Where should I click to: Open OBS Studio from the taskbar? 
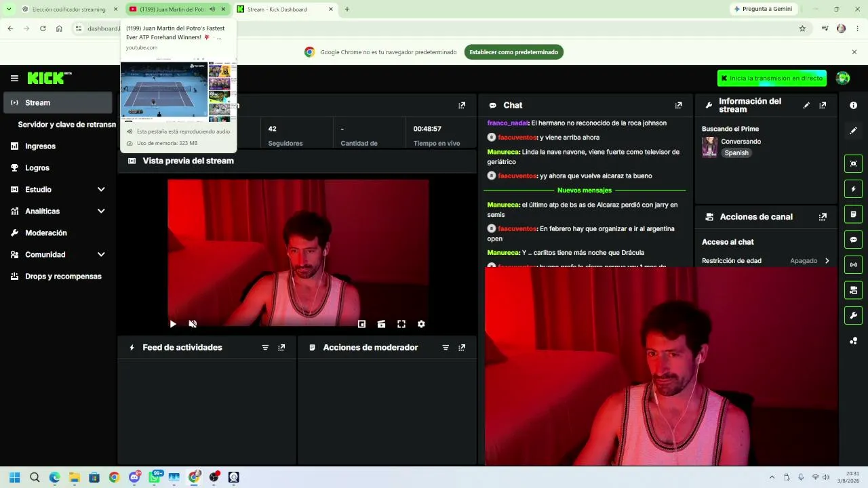pyautogui.click(x=214, y=477)
